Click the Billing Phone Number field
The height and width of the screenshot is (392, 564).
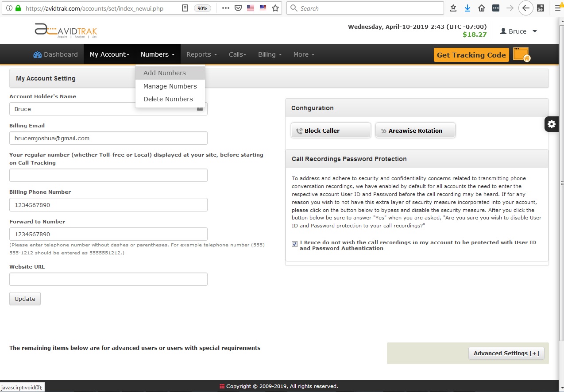[108, 205]
